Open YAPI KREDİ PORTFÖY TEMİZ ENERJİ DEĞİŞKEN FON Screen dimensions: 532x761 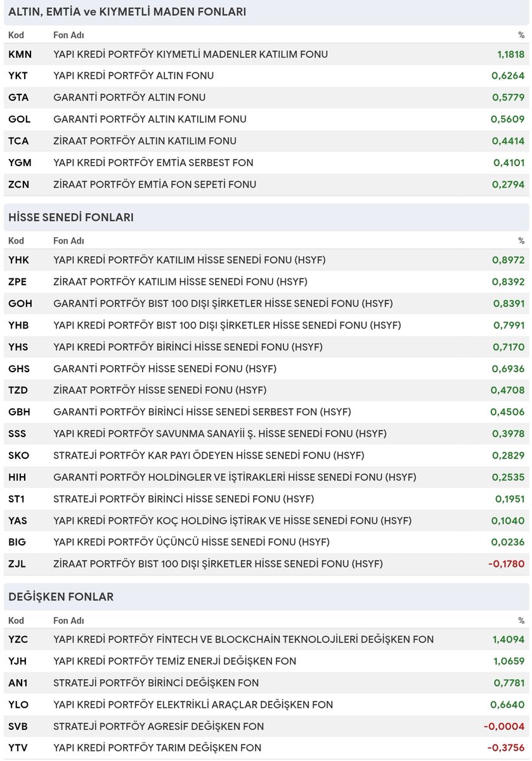coord(174,661)
